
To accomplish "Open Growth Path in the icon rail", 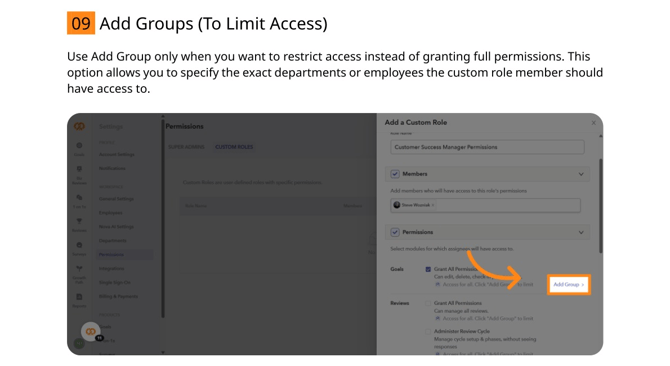I will point(79,274).
